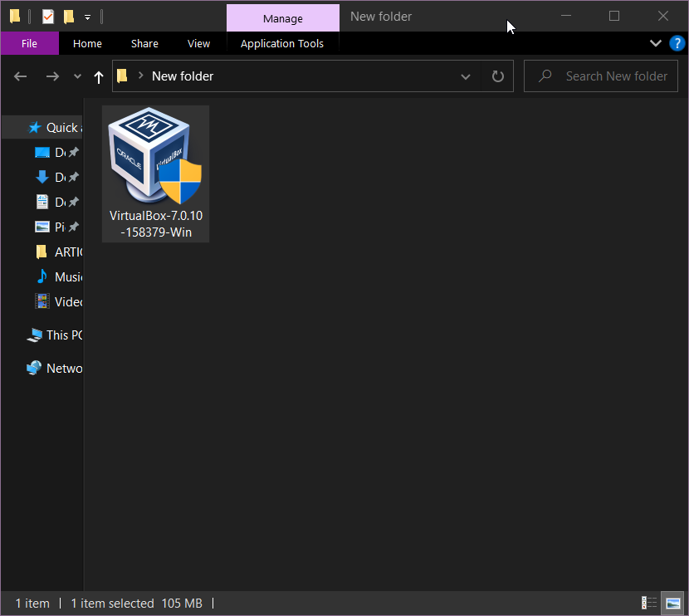Switch to the View ribbon tab
Screen dimensions: 689x616
point(198,43)
